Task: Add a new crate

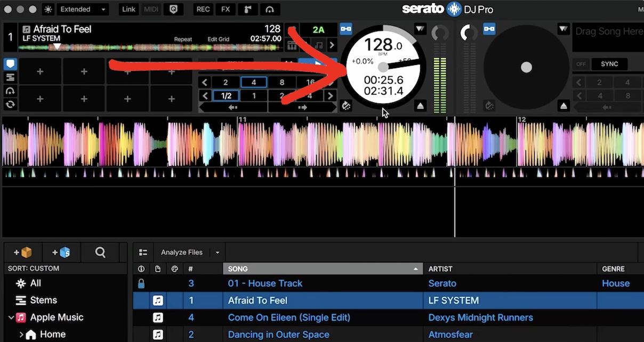Action: point(23,253)
